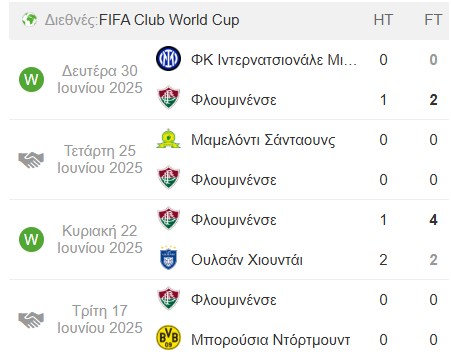Image resolution: width=451 pixels, height=360 pixels.
Task: Click Fluminense's full-time score of 4
Action: point(433,220)
